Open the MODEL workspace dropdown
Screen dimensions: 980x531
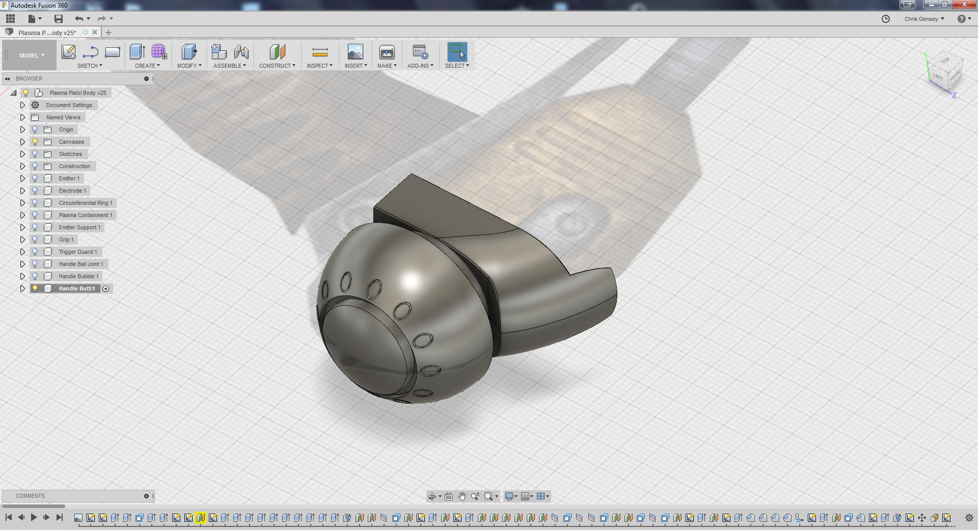coord(32,56)
